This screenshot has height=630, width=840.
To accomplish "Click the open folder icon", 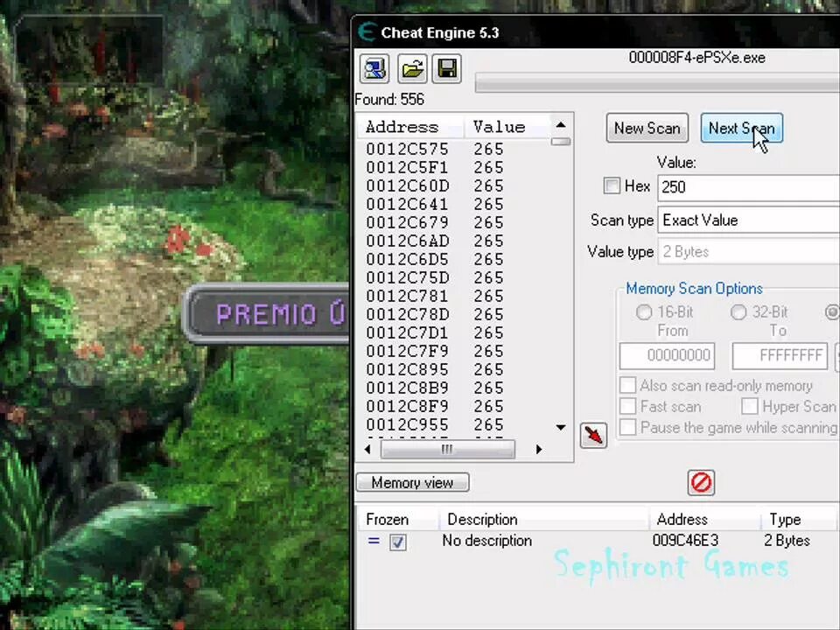I will click(x=412, y=69).
